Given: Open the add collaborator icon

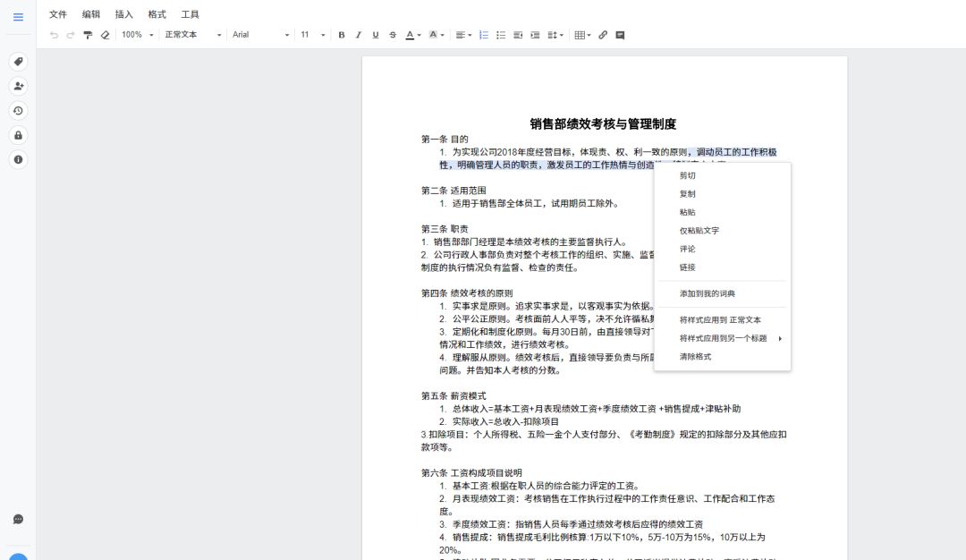Looking at the screenshot, I should pyautogui.click(x=18, y=86).
